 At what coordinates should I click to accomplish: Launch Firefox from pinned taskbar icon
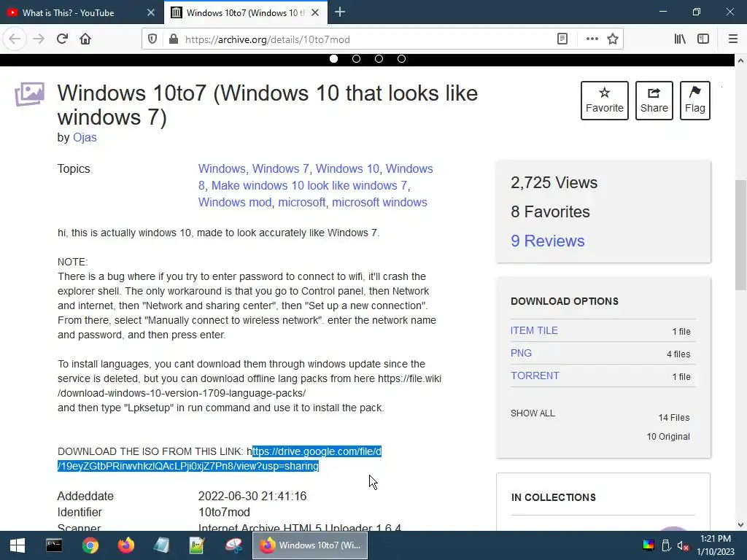[125, 545]
